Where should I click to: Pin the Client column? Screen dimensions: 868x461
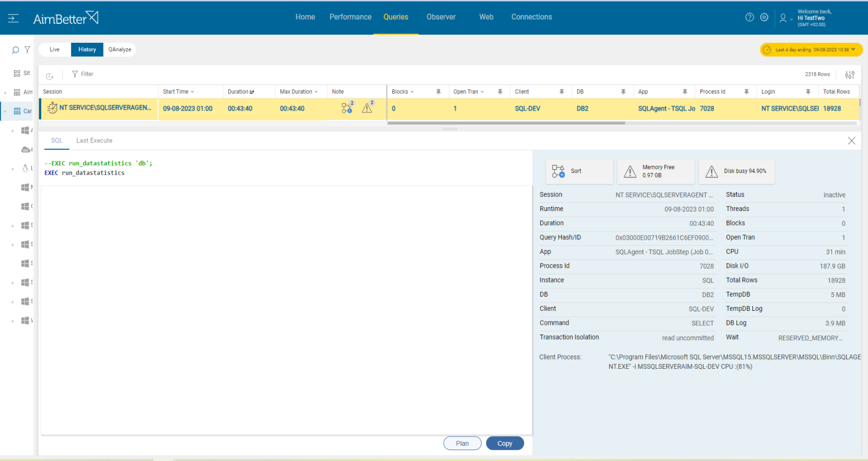tap(561, 92)
